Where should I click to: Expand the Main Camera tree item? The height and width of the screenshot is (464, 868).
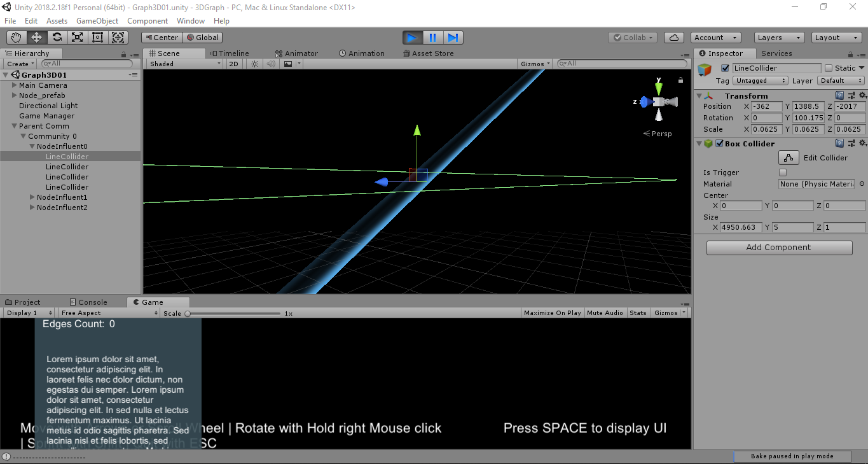click(15, 85)
